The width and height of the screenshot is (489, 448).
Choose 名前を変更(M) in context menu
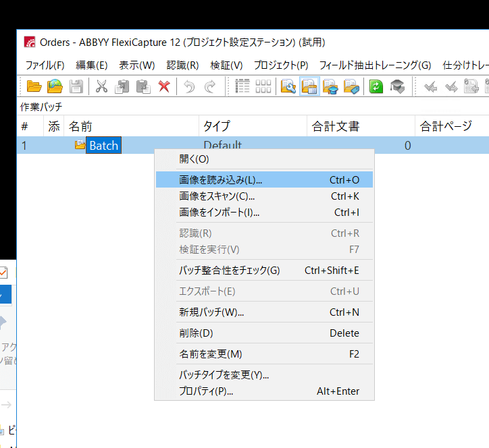[264, 354]
